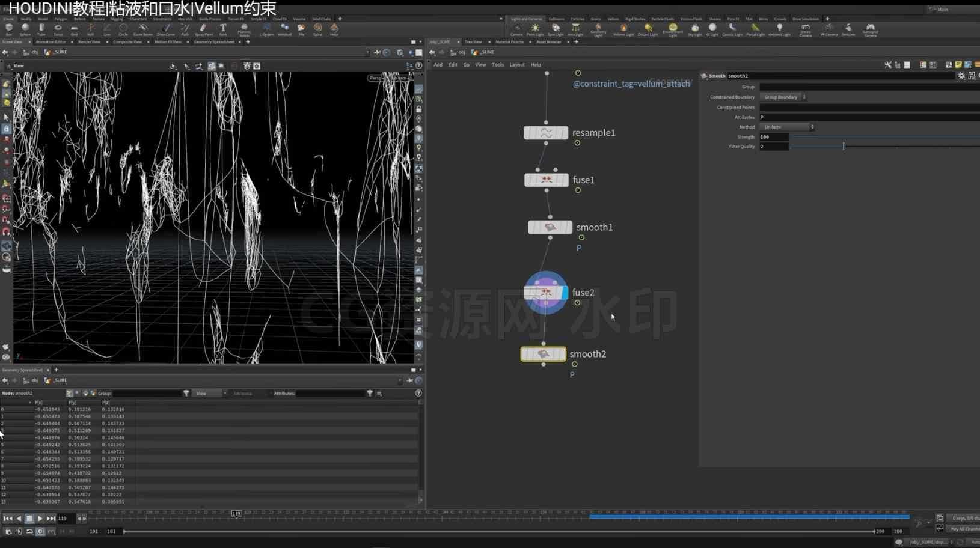Image resolution: width=980 pixels, height=548 pixels.
Task: Click the viewport snapshot camera icon
Action: 257,66
